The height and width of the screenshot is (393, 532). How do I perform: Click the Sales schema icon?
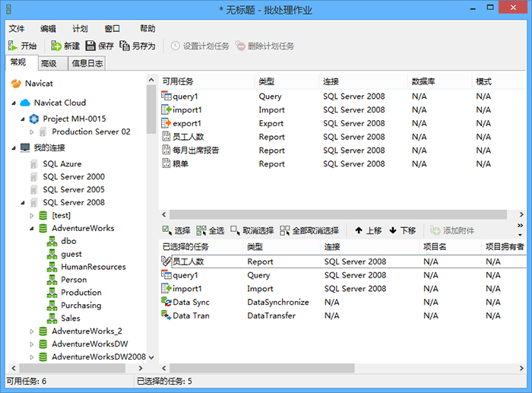[52, 319]
